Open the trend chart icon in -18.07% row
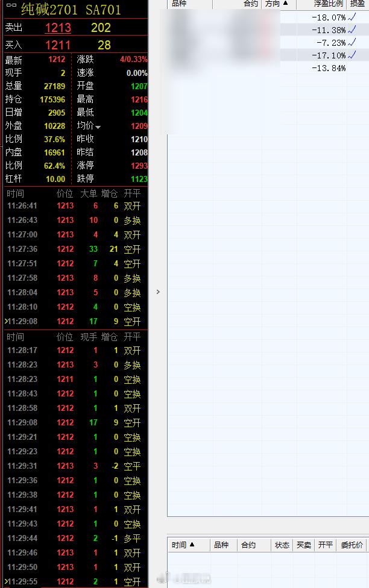Screen dimensions: 369x588 352,17
